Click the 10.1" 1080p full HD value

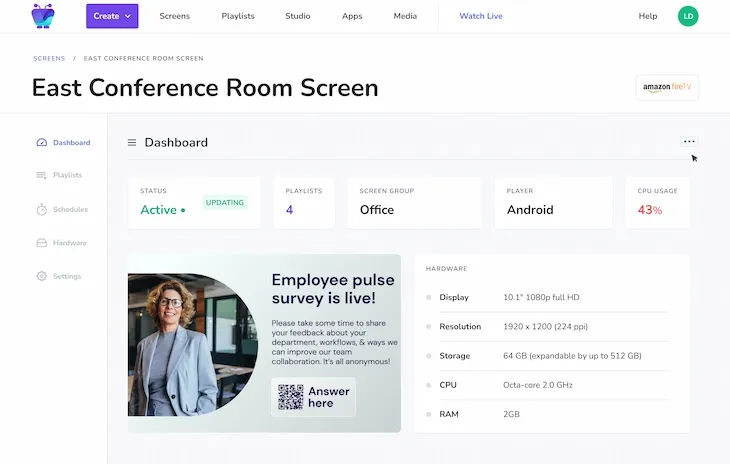pos(541,297)
